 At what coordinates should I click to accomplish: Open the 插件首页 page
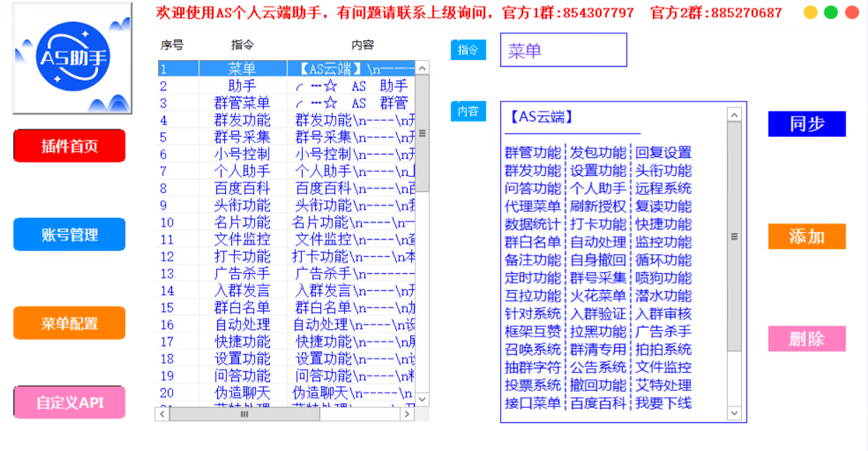pyautogui.click(x=69, y=146)
